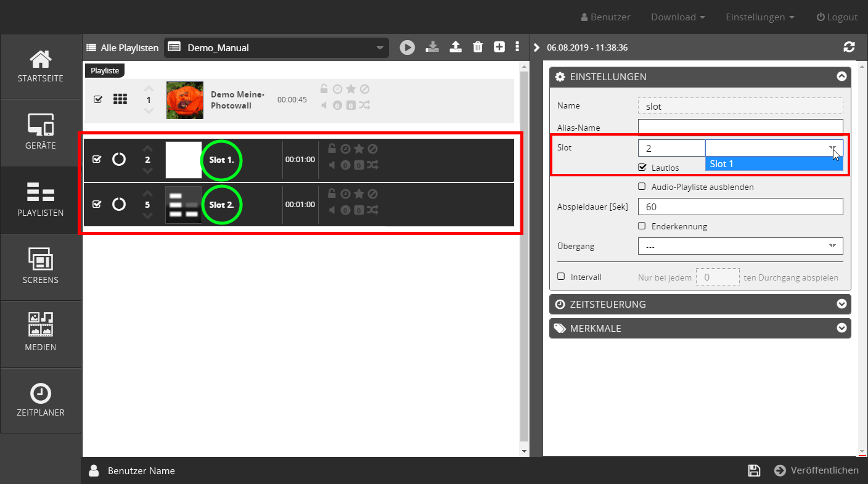Toggle the Lautlos checkbox
The width and height of the screenshot is (868, 484).
pos(642,167)
